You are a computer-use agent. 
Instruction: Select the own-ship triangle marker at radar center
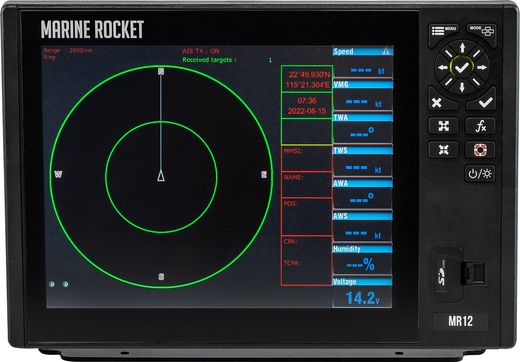point(161,176)
